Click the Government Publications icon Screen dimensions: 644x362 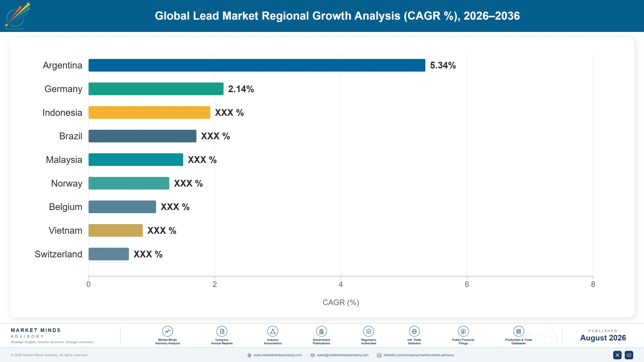point(321,331)
